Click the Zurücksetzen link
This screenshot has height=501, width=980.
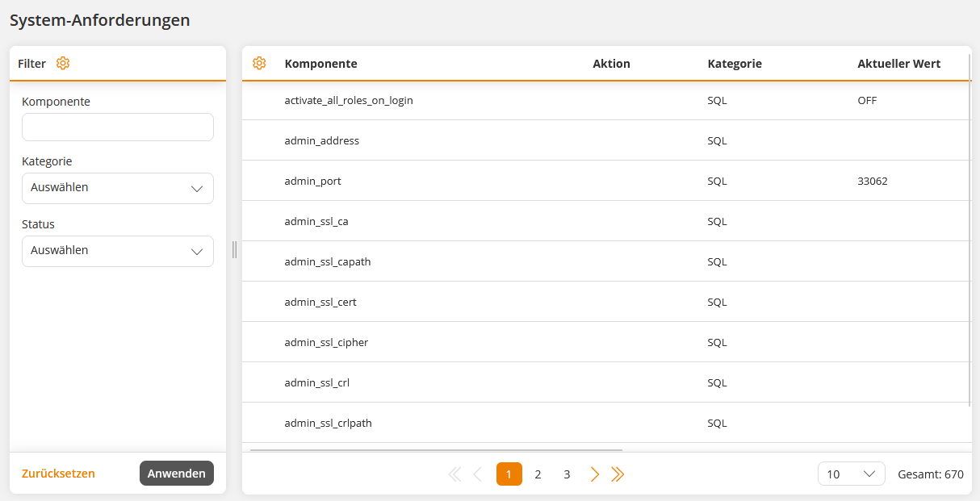point(58,474)
